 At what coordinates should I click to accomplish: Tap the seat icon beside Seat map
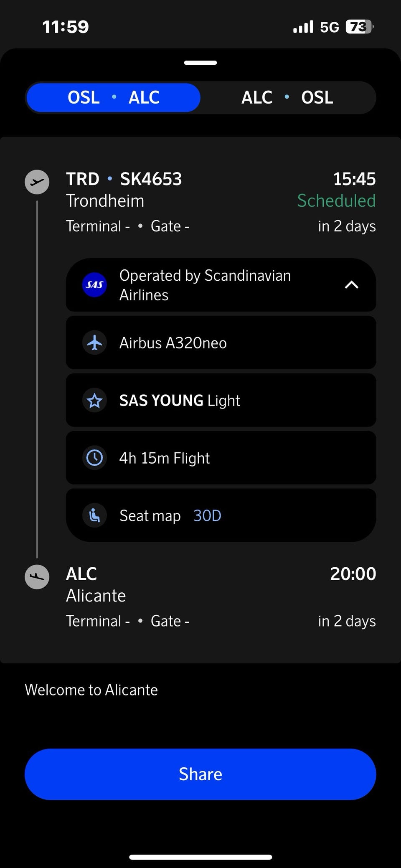(94, 515)
